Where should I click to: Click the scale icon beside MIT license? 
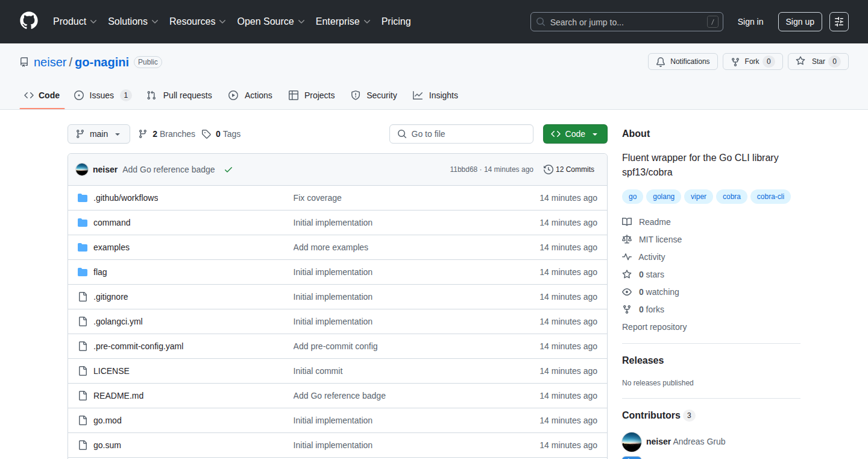click(x=627, y=239)
